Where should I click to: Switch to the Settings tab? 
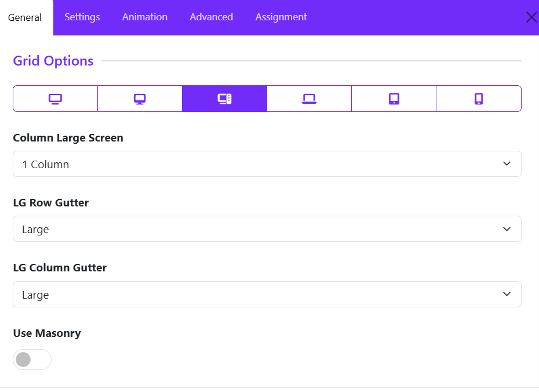coord(82,17)
